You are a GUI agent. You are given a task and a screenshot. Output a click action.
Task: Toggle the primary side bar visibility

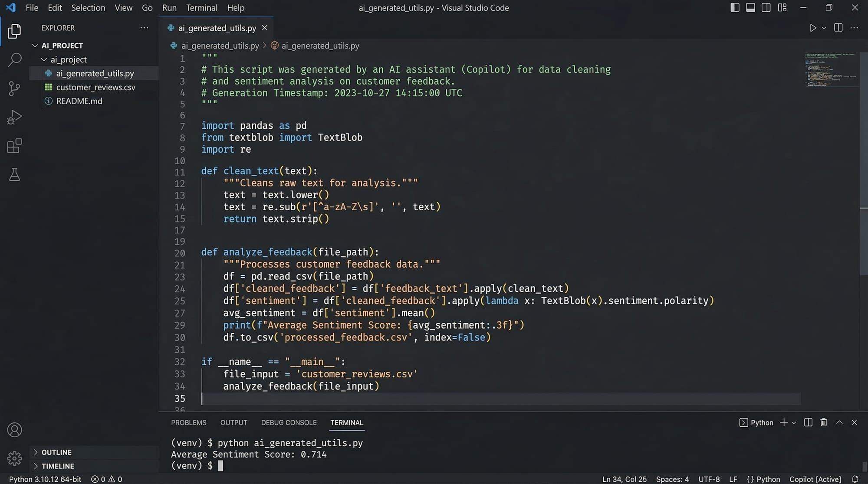[x=735, y=8]
